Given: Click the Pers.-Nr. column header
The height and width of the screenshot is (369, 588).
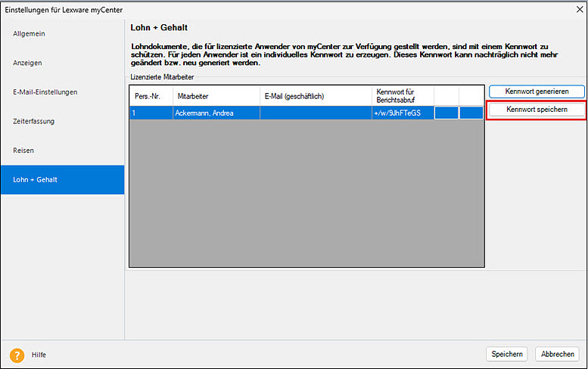Looking at the screenshot, I should [151, 96].
